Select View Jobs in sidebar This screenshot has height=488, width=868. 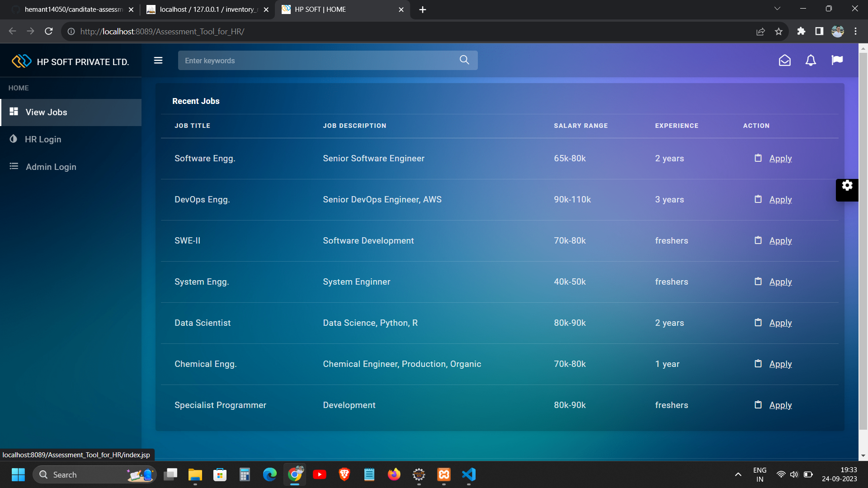click(x=46, y=113)
